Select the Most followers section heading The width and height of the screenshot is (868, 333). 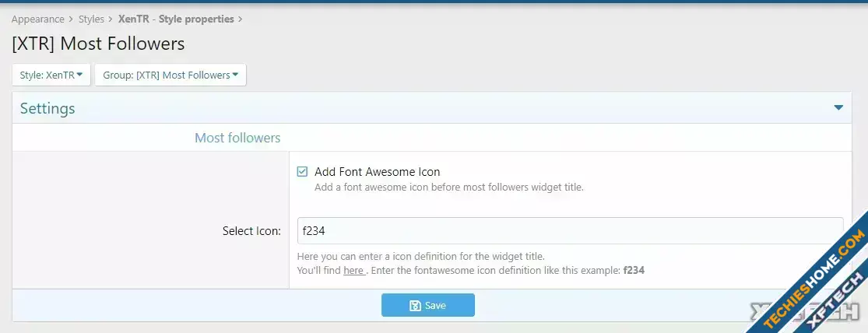(x=237, y=138)
